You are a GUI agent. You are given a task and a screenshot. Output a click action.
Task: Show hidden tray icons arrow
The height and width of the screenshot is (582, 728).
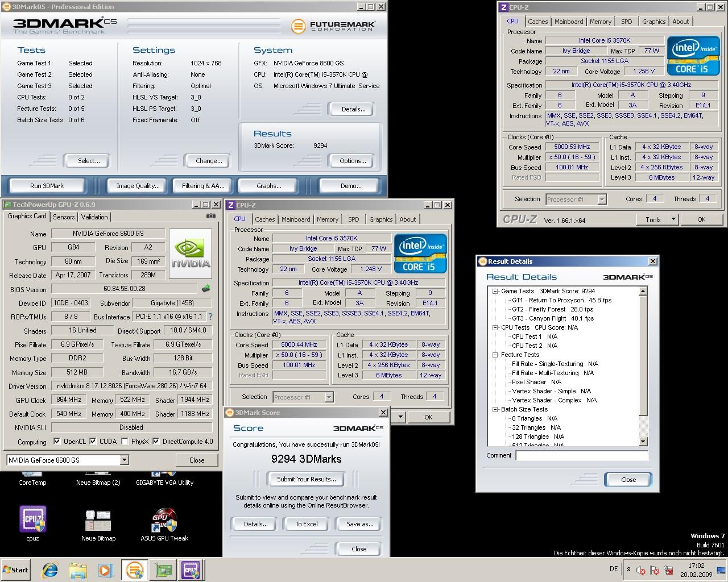(x=628, y=569)
